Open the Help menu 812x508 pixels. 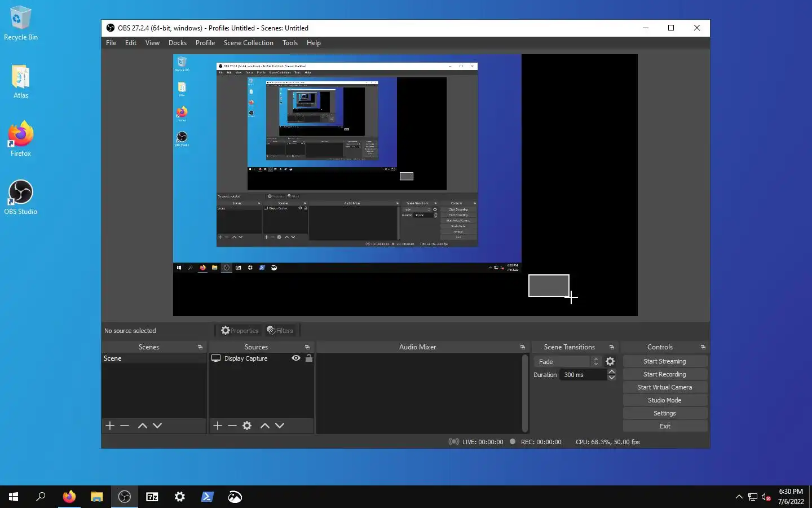click(314, 43)
